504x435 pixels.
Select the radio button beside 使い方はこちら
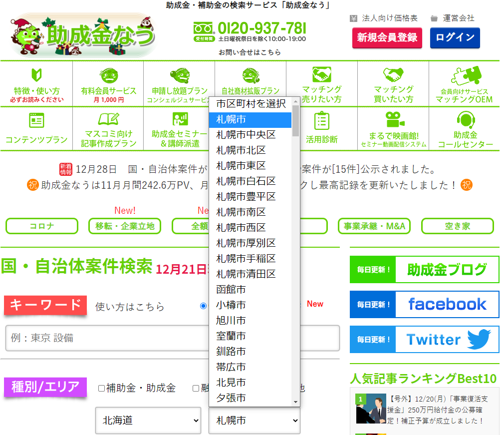tap(203, 306)
